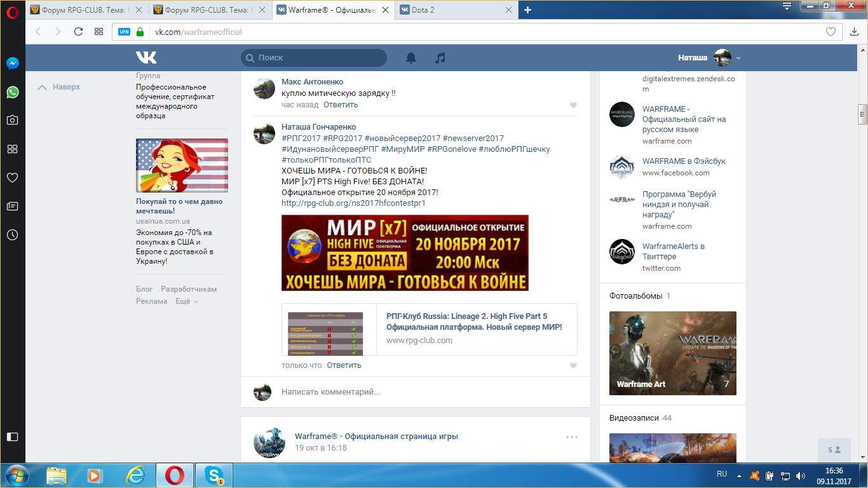Open the Реклама footer link
The image size is (868, 488).
click(151, 301)
